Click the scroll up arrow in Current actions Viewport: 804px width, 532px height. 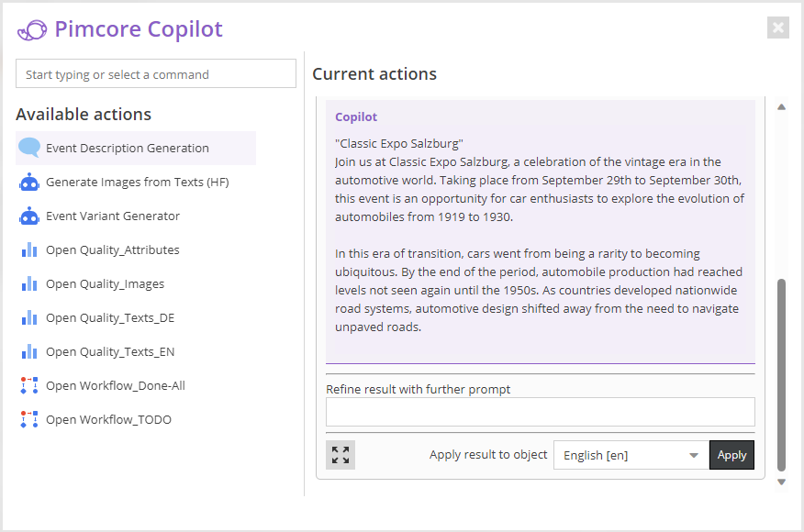tap(781, 106)
